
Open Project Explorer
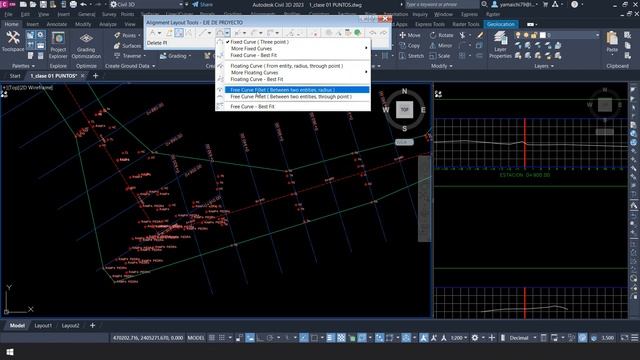58,46
